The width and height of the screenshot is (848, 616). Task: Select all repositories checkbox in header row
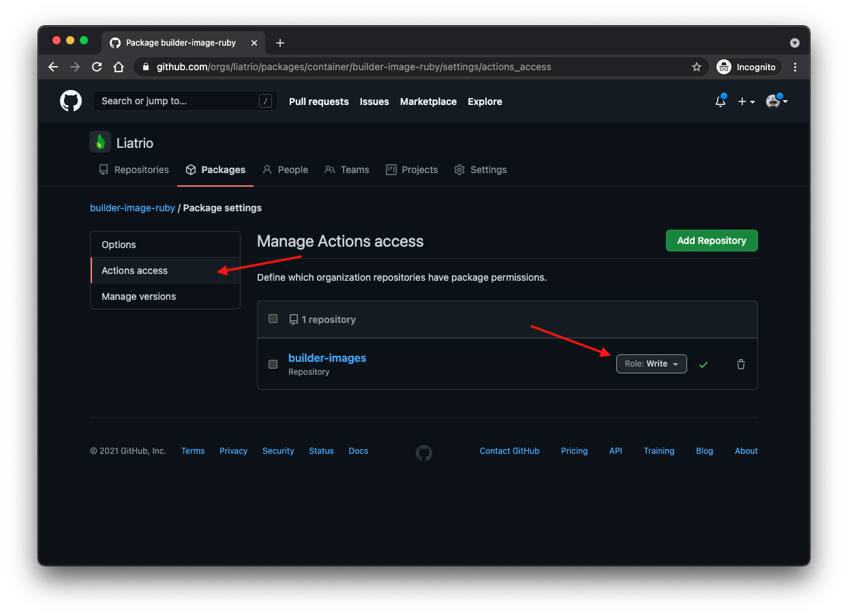(273, 319)
